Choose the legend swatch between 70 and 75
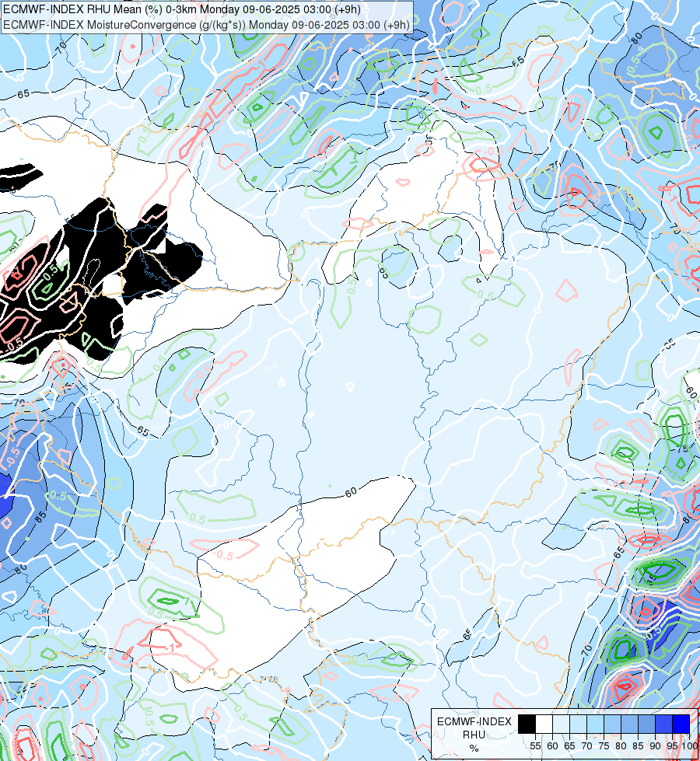The width and height of the screenshot is (700, 761). (595, 724)
